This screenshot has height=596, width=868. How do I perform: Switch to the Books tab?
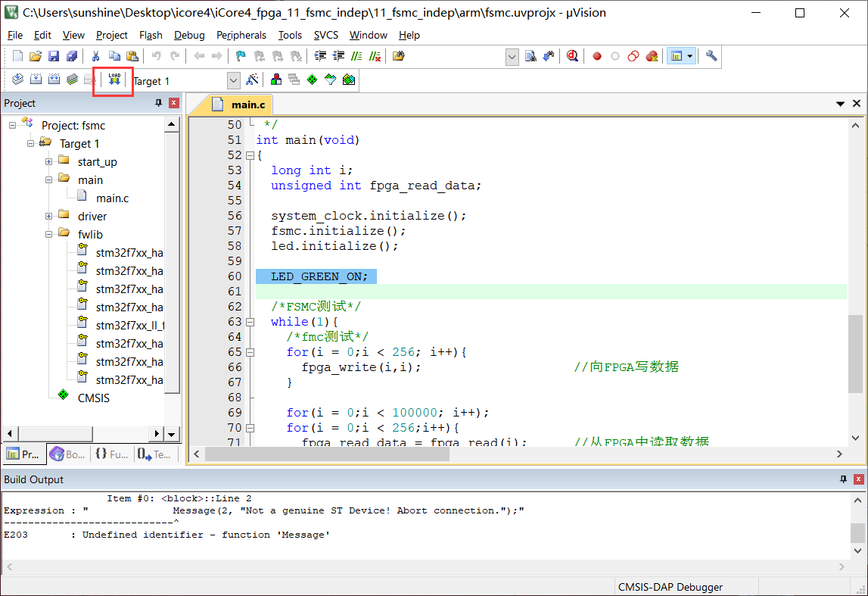(67, 454)
